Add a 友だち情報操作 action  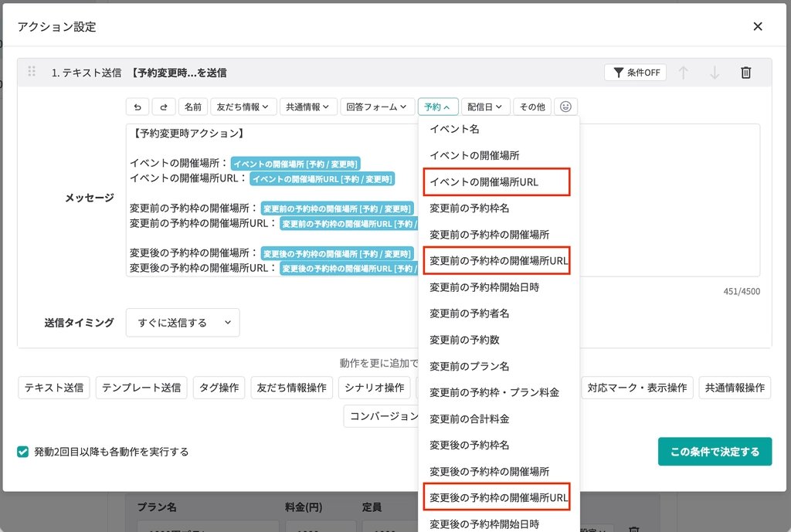click(291, 388)
